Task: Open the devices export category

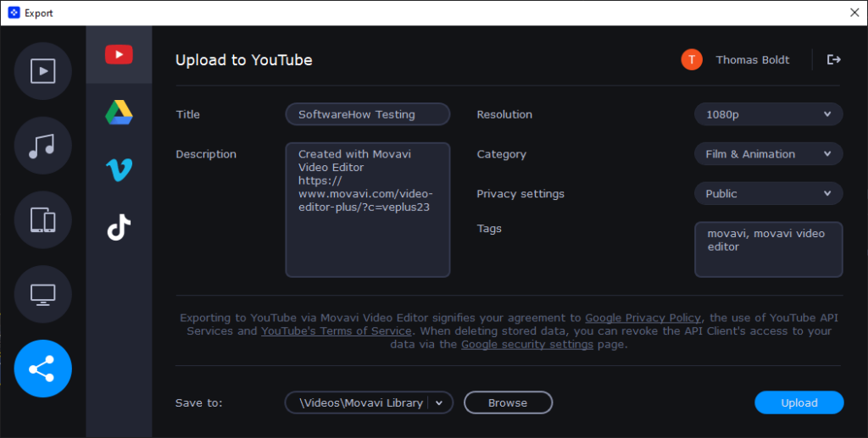Action: [x=42, y=220]
